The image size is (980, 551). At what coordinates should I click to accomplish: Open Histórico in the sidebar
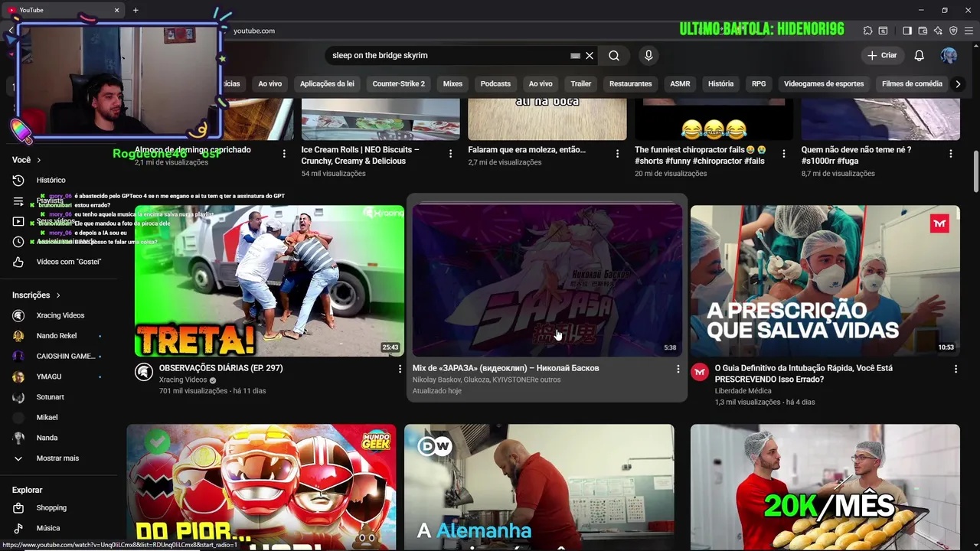[51, 180]
